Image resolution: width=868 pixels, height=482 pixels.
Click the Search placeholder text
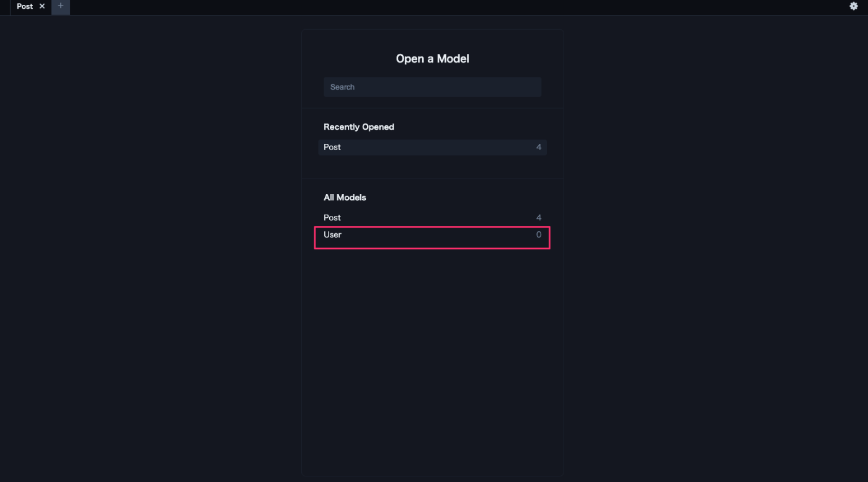pyautogui.click(x=342, y=87)
